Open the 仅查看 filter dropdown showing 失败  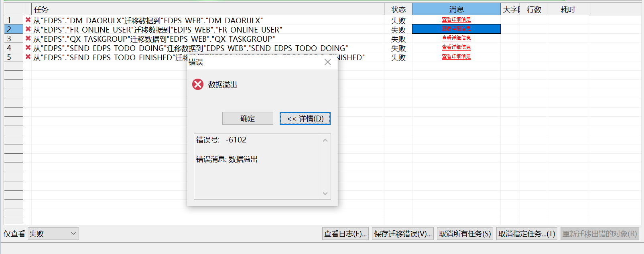pos(53,234)
